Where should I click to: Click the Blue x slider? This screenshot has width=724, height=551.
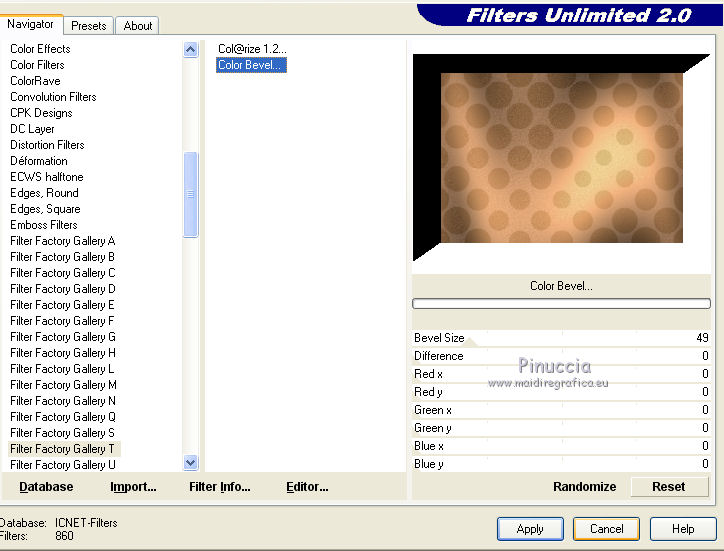(561, 446)
